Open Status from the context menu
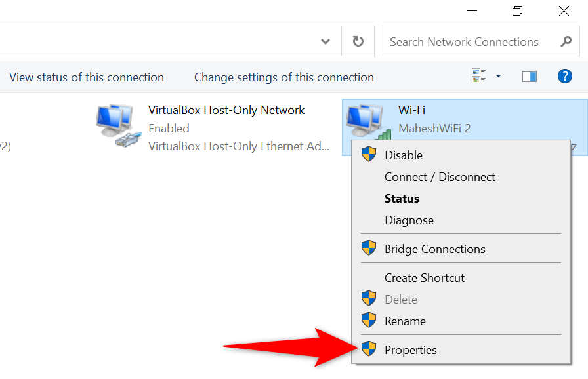588x379 pixels. click(402, 199)
